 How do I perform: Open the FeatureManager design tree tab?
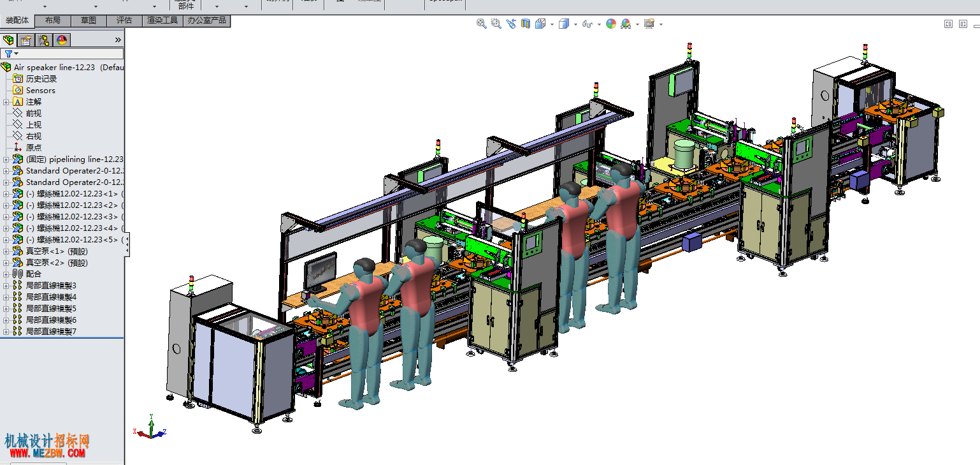tap(9, 40)
